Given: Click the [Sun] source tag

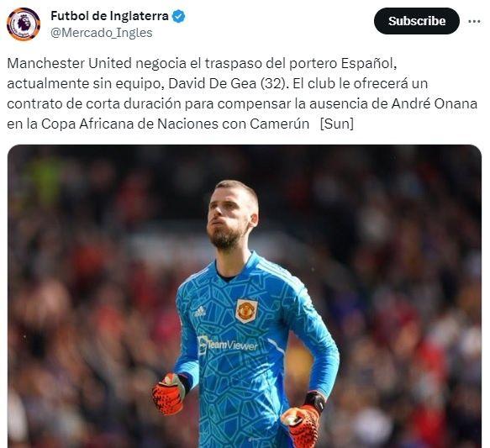Looking at the screenshot, I should click(337, 124).
